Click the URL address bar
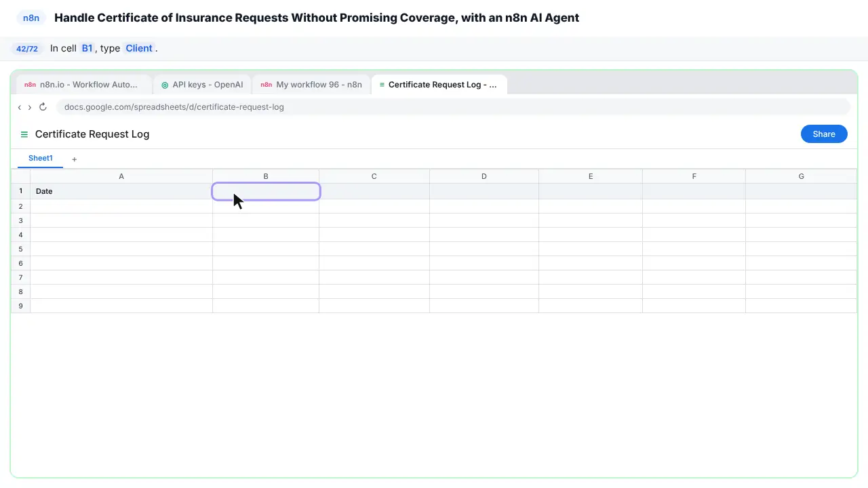Screen dimensions: 868x488 [453, 107]
